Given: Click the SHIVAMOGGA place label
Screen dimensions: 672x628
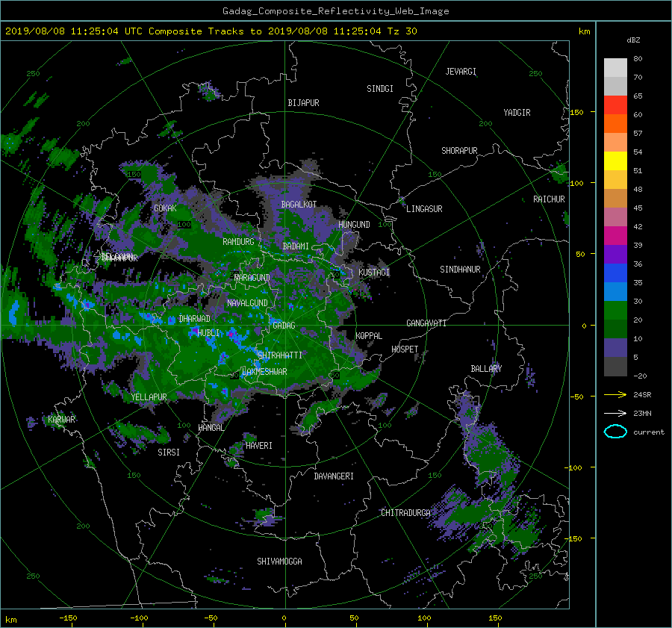Looking at the screenshot, I should 279,561.
